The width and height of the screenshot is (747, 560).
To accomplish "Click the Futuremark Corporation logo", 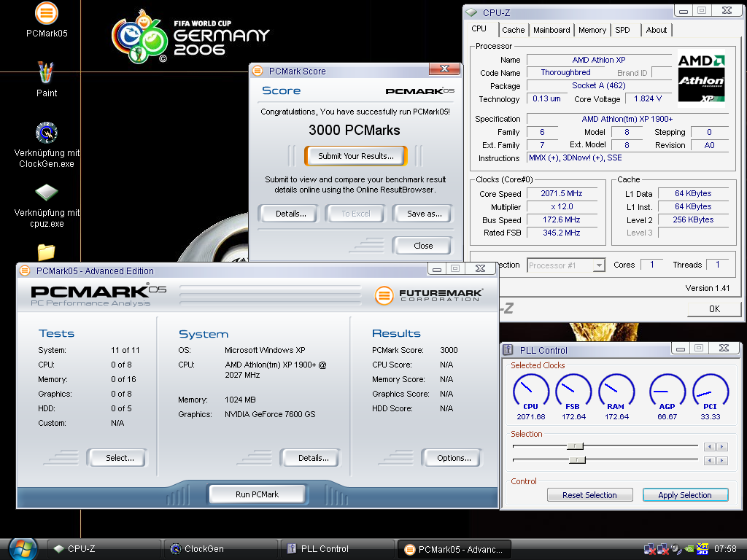I will click(x=429, y=295).
